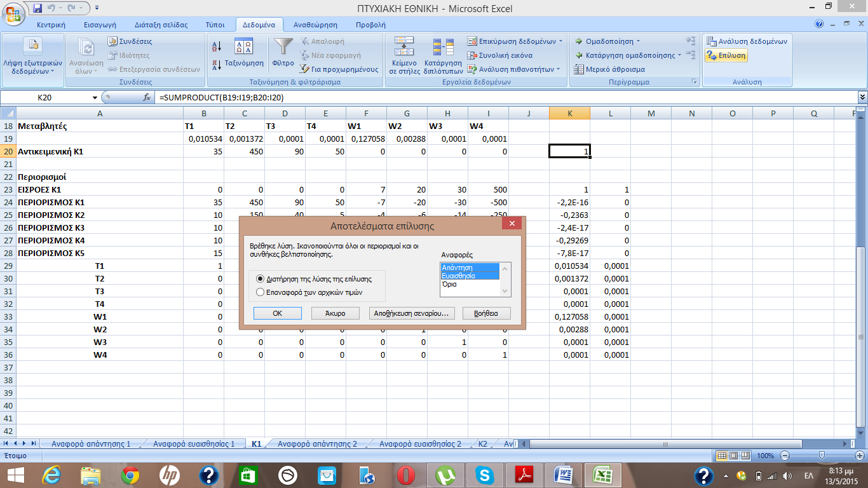The width and height of the screenshot is (868, 488).
Task: Click zoom in plus button
Action: pyautogui.click(x=860, y=456)
